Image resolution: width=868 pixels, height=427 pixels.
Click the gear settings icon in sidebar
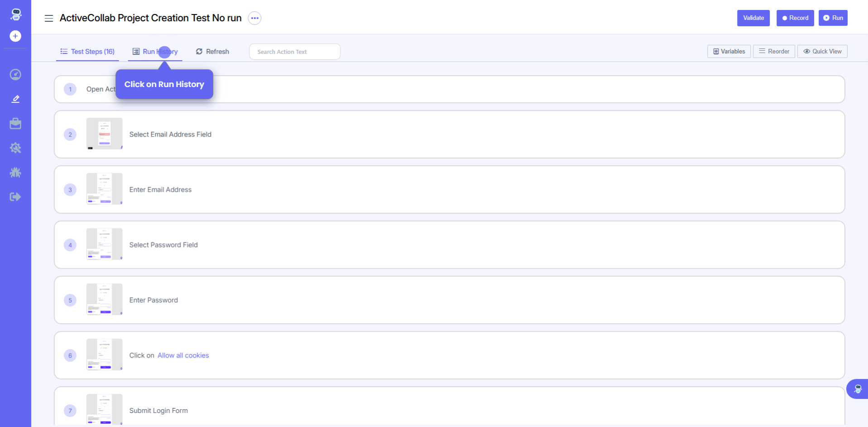pos(15,148)
